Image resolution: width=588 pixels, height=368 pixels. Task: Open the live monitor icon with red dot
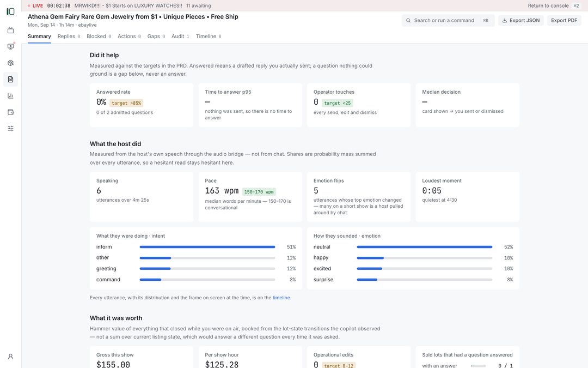coord(10,46)
